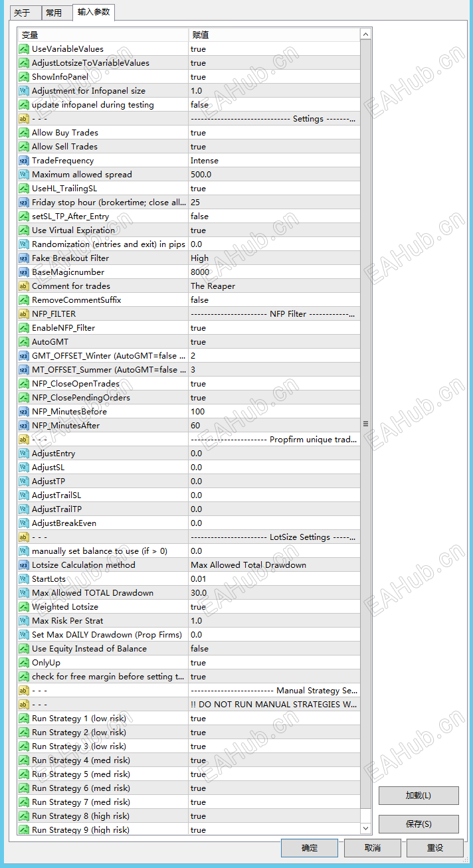473x868 pixels.
Task: Click the 变量 column header
Action: 103,35
